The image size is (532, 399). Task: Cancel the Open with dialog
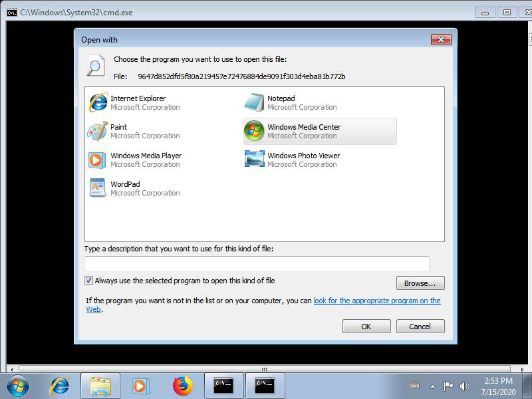[420, 327]
